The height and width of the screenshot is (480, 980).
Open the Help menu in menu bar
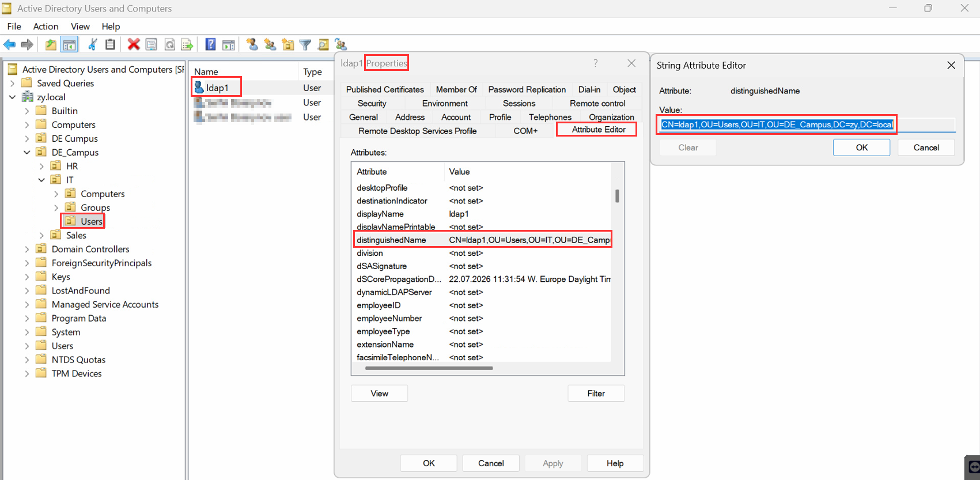[111, 27]
